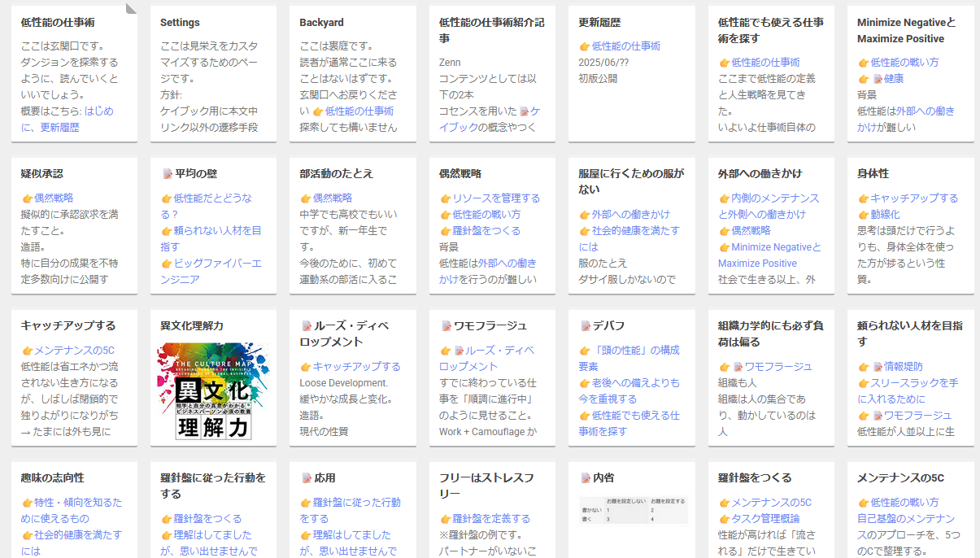Open the フリーはストレスフリー card title
The width and height of the screenshot is (980, 558).
coord(486,486)
